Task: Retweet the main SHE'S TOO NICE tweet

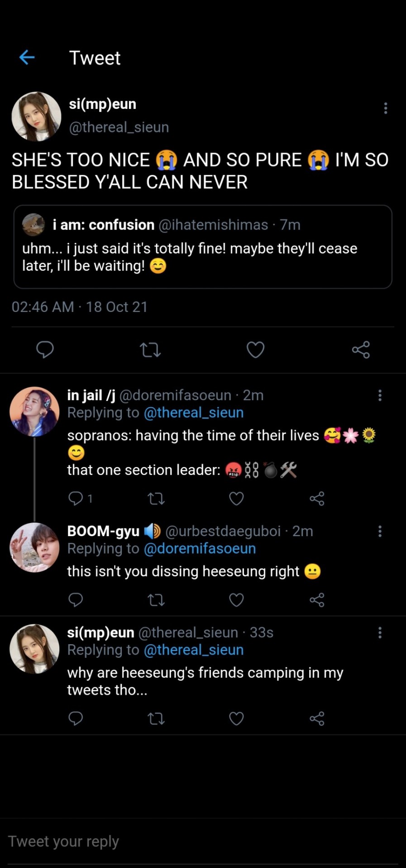Action: pos(150,349)
